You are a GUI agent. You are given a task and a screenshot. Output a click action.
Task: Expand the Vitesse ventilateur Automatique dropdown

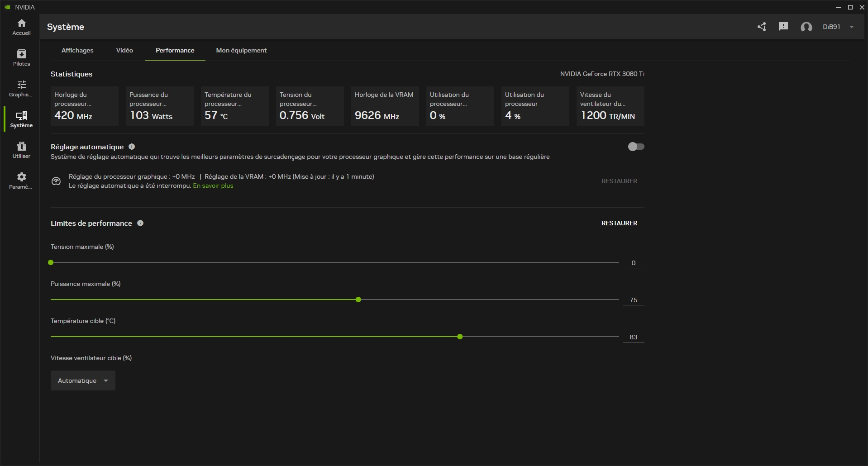(83, 380)
